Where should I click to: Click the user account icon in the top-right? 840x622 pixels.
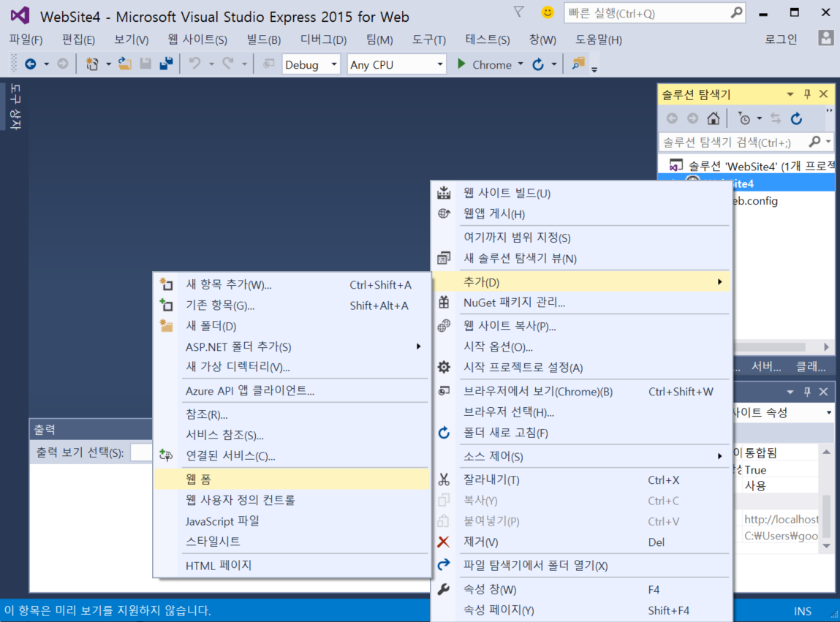pyautogui.click(x=827, y=39)
